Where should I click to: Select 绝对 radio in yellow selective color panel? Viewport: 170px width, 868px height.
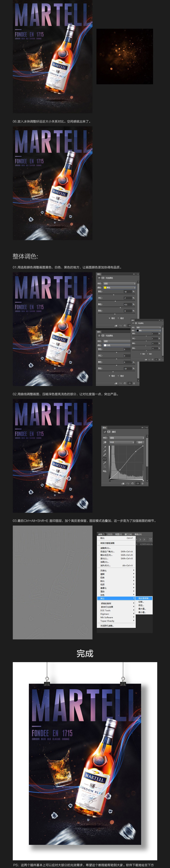(118, 318)
